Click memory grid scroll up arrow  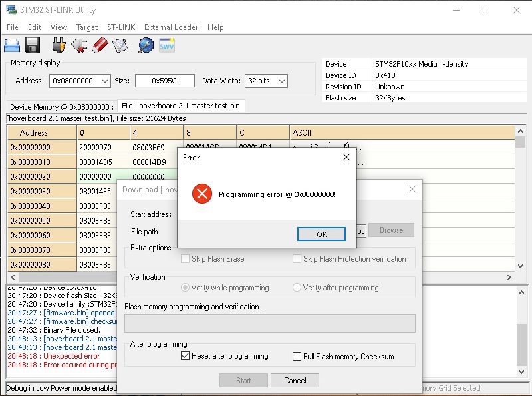coord(520,131)
